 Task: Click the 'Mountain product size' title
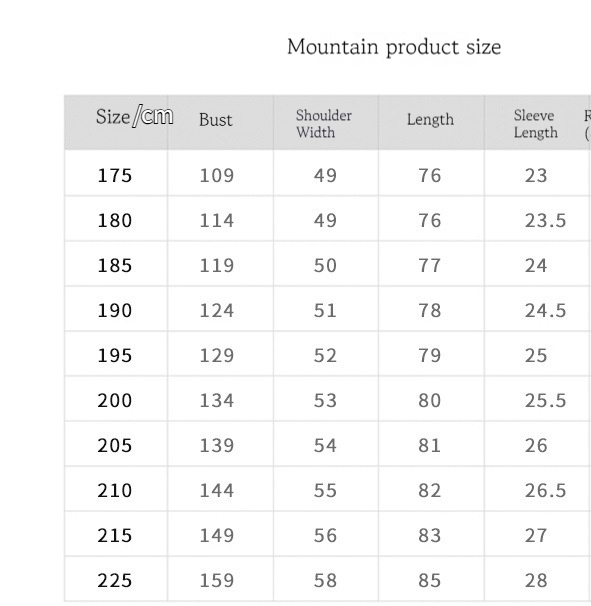[394, 48]
